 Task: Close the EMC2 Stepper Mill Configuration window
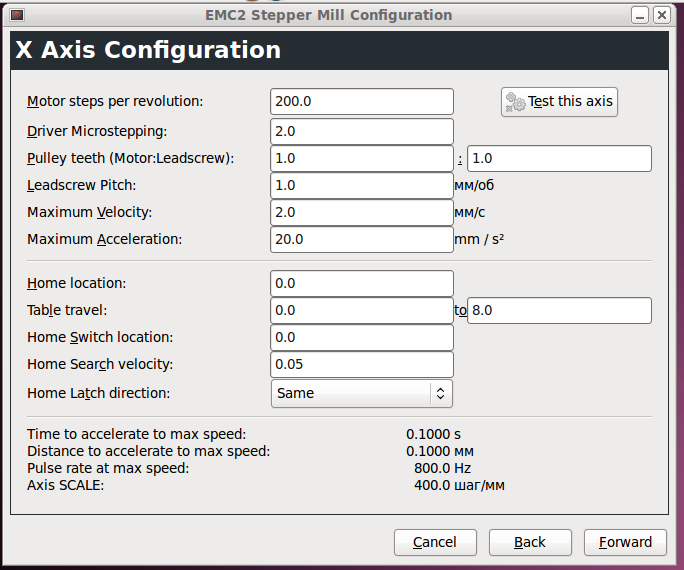(663, 15)
